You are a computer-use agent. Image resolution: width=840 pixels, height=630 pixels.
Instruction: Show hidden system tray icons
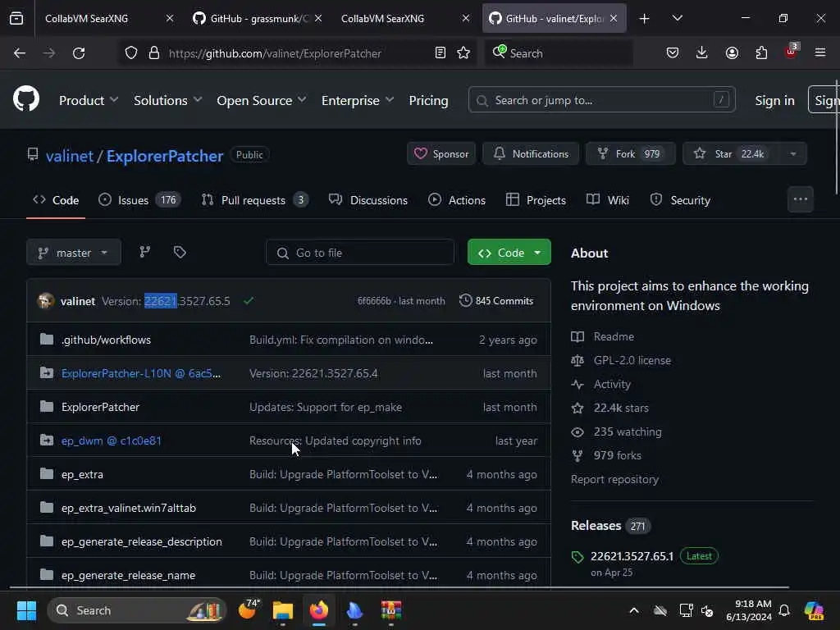click(634, 610)
